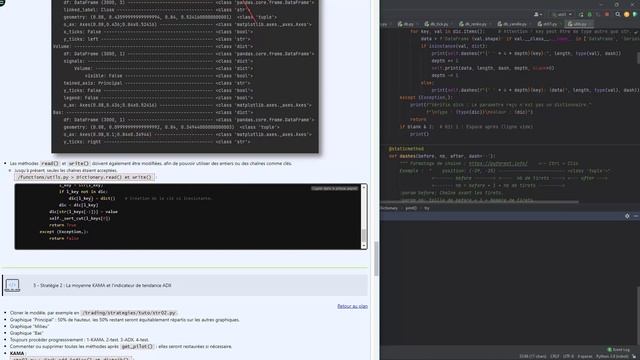
Task: Hide the bottom tool window with minus icon
Action: click(636, 216)
